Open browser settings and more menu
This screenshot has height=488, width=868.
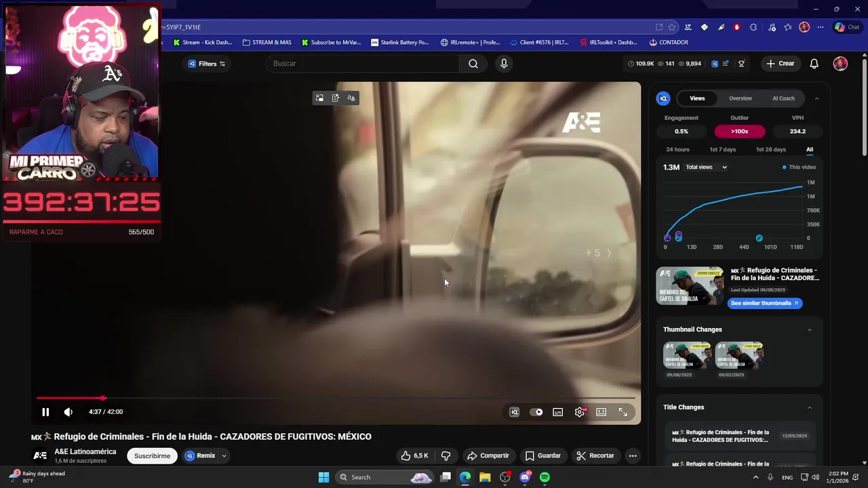821,27
